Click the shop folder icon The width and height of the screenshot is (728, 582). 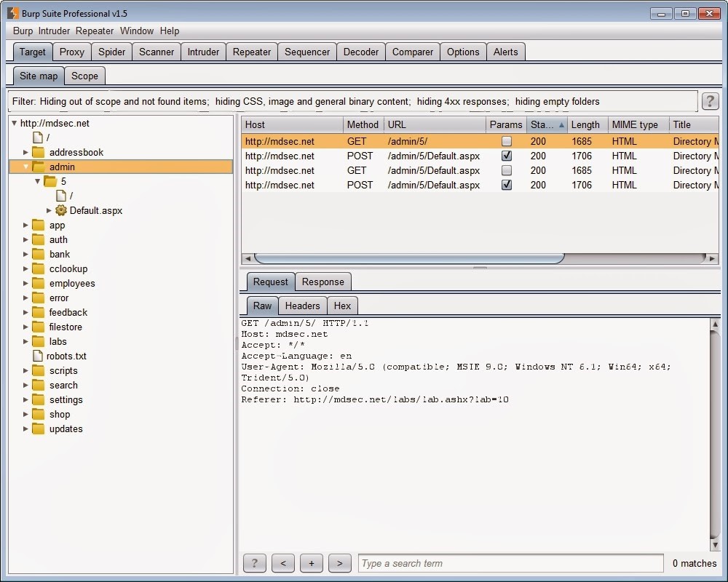tap(38, 414)
